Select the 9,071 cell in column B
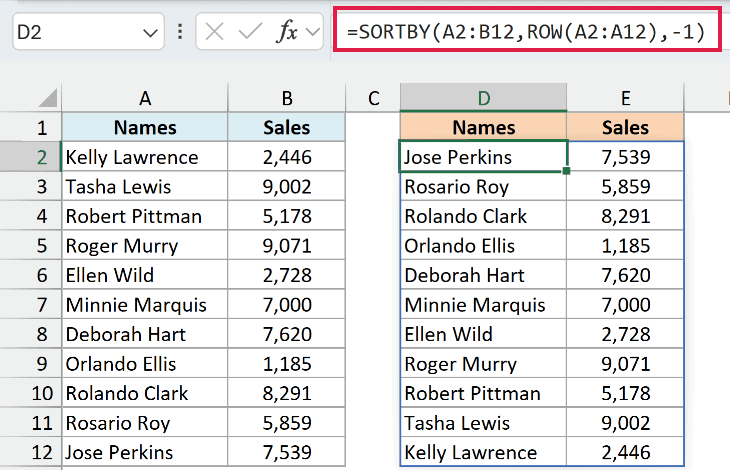730x470 pixels. point(287,246)
